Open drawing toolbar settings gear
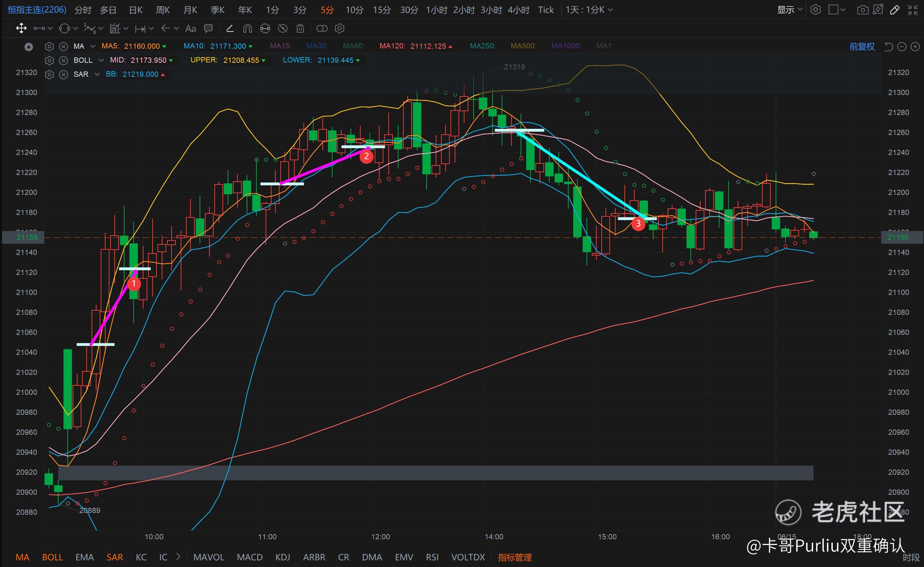Viewport: 924px width, 567px height. point(340,28)
